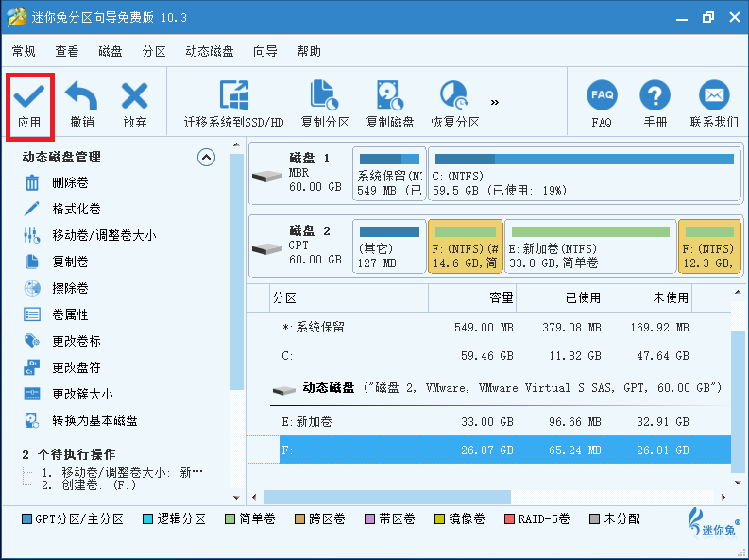
Task: Click the Discard (放弃) X icon
Action: point(135,95)
